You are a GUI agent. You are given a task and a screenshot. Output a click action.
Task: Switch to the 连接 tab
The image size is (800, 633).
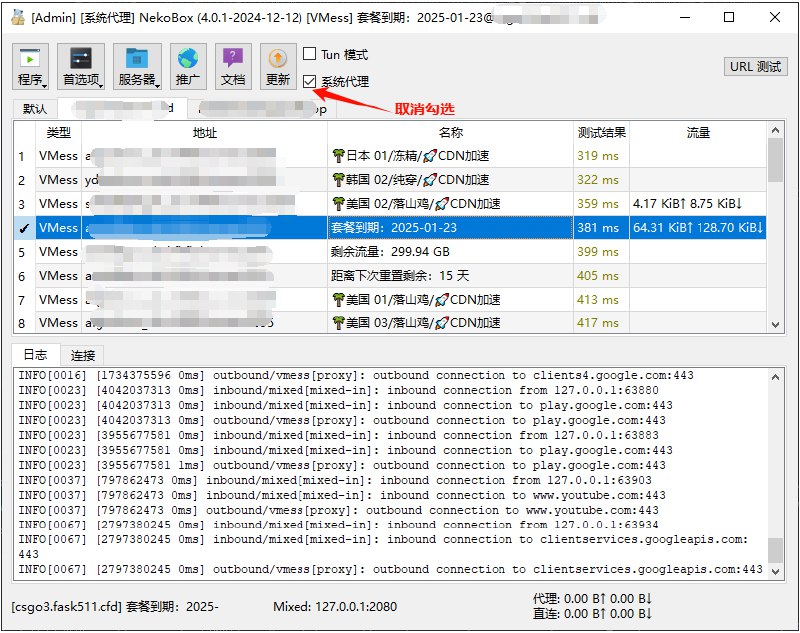[x=83, y=355]
